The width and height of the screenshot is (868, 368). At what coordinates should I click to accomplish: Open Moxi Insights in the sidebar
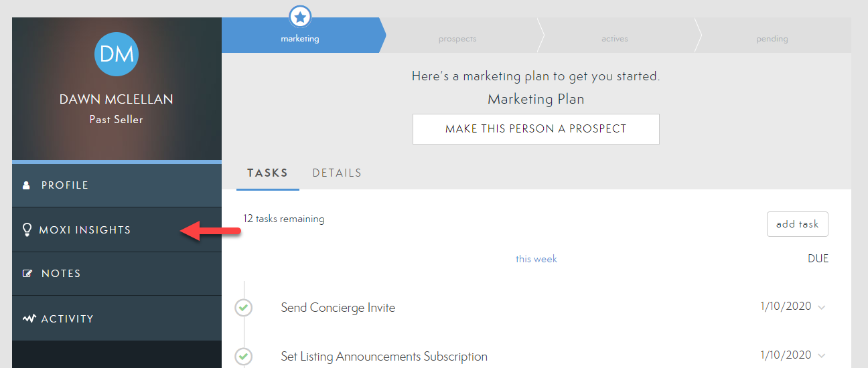(x=85, y=230)
